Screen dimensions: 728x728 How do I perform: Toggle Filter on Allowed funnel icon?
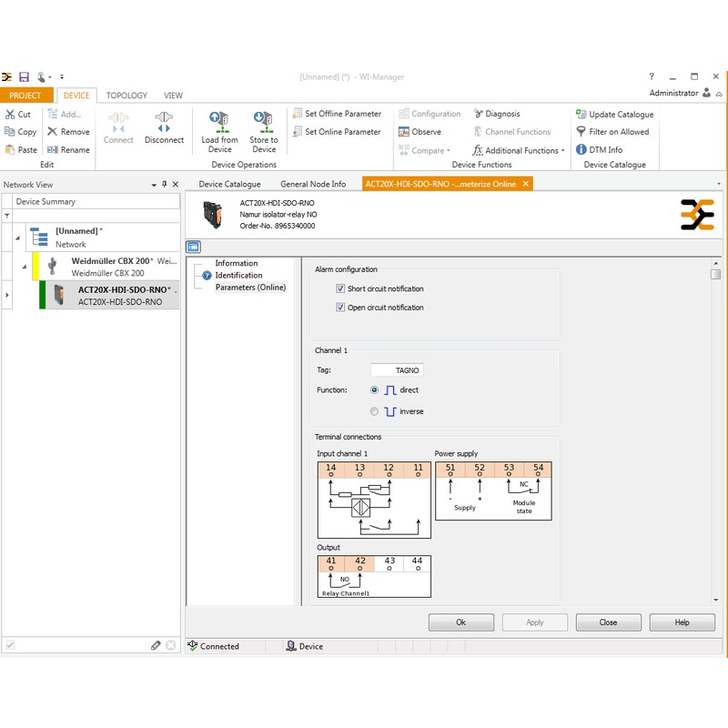(x=581, y=132)
